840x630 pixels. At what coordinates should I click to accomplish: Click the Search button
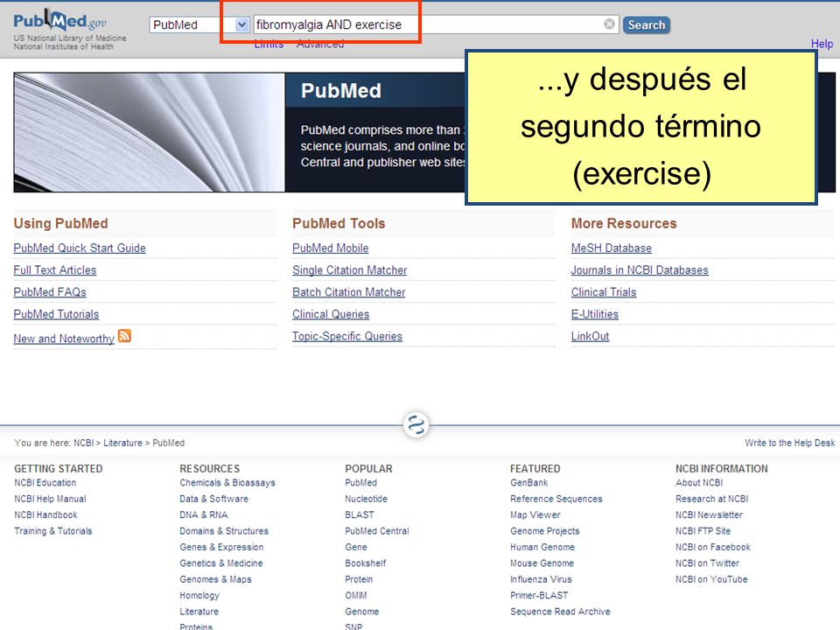646,24
